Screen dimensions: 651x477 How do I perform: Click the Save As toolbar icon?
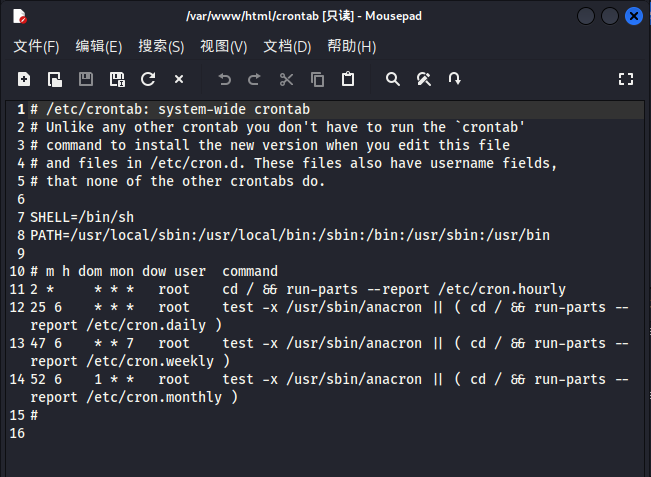(117, 79)
